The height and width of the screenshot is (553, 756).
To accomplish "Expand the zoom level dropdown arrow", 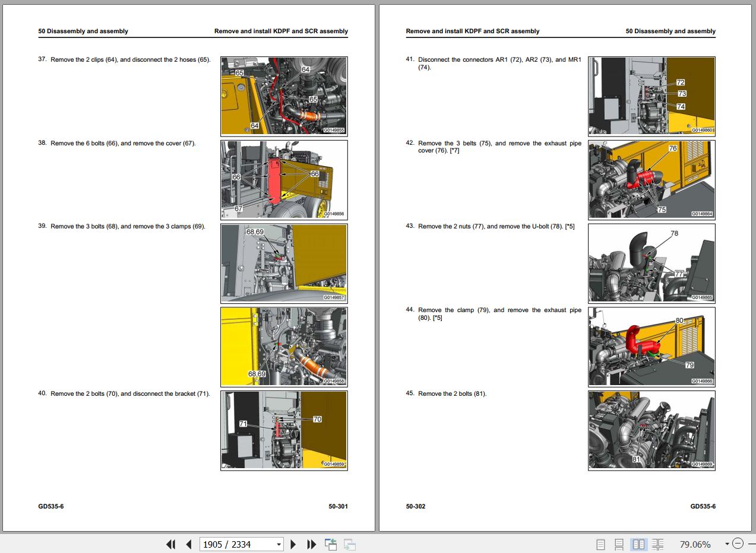I will 726,544.
